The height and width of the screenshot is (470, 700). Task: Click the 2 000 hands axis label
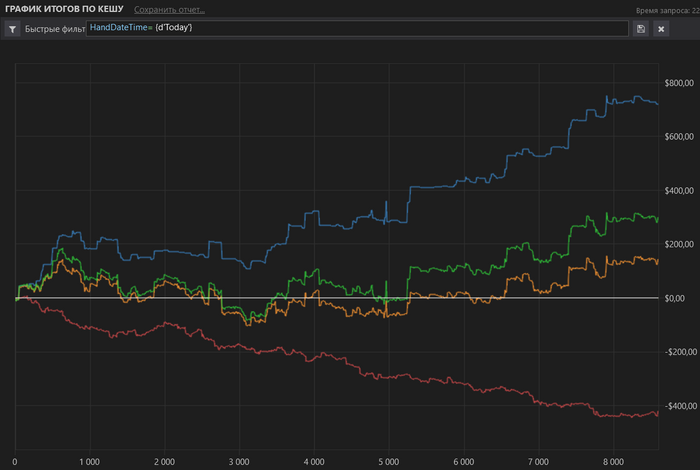click(x=164, y=462)
